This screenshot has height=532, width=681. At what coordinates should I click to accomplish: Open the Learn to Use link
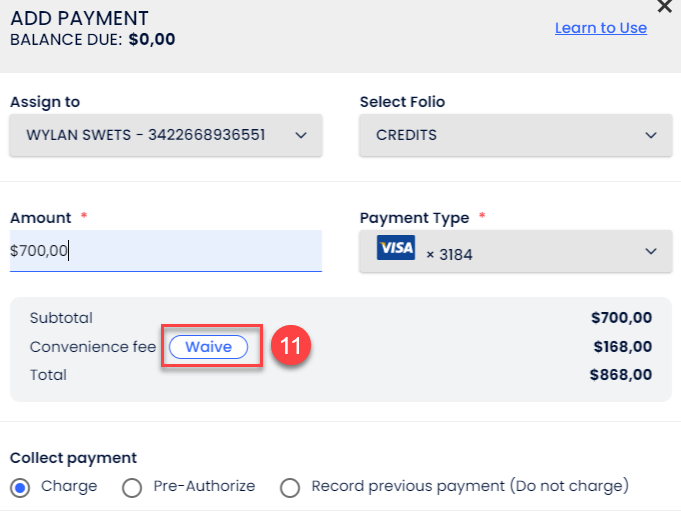[x=600, y=28]
